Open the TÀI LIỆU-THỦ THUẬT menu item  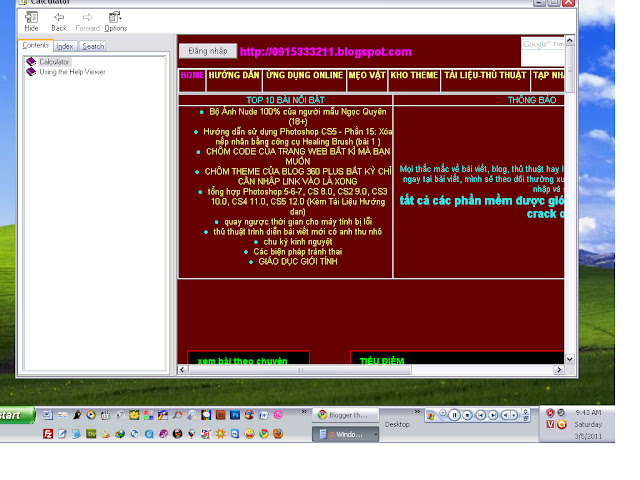point(485,75)
